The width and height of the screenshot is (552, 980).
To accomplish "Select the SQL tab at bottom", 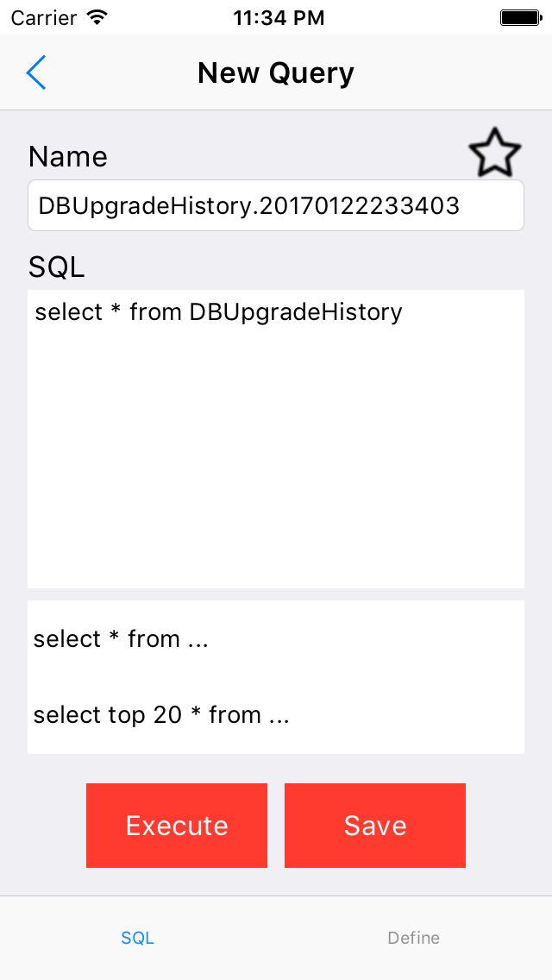I will click(137, 938).
